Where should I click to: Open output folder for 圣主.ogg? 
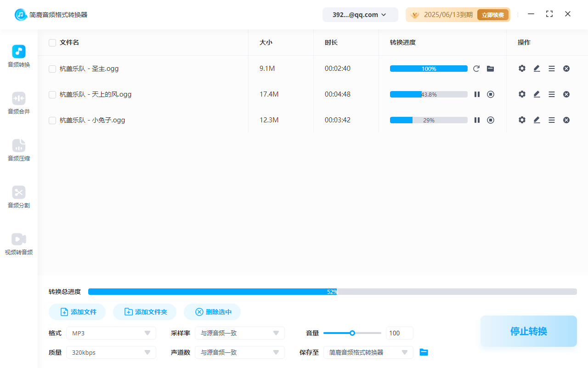point(490,68)
